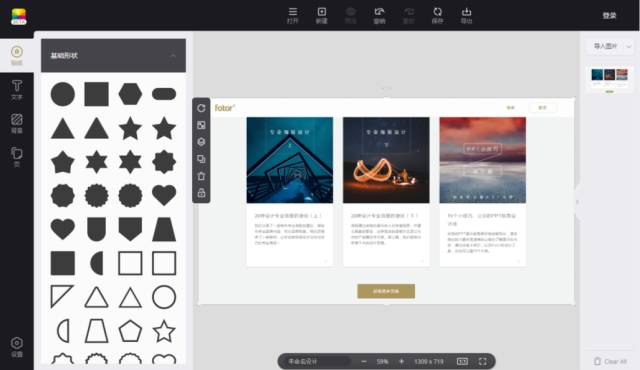Open the 打开 menu in the top toolbar

[293, 16]
